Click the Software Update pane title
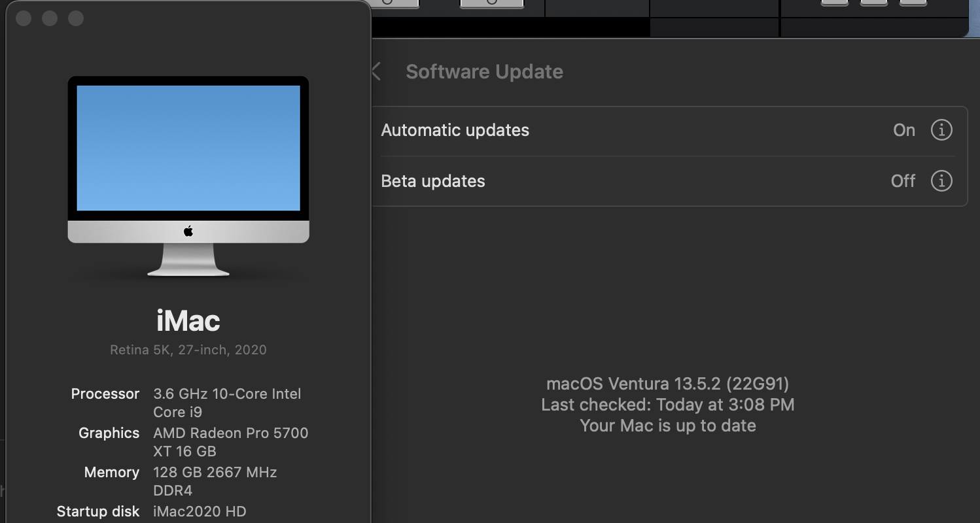This screenshot has width=980, height=523. point(484,71)
